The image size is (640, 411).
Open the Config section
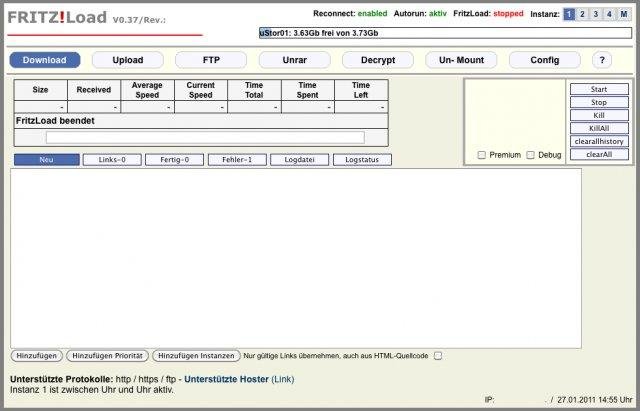[x=544, y=60]
